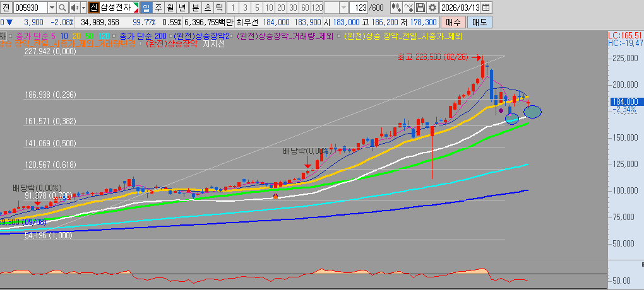The image size is (644, 290).
Task: Click the 종가 단순 200 legend label
Action: (x=142, y=36)
